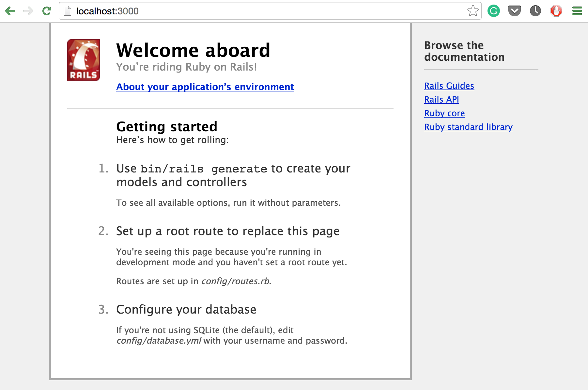Click 'Configure your database' heading
The height and width of the screenshot is (390, 588).
(x=186, y=310)
